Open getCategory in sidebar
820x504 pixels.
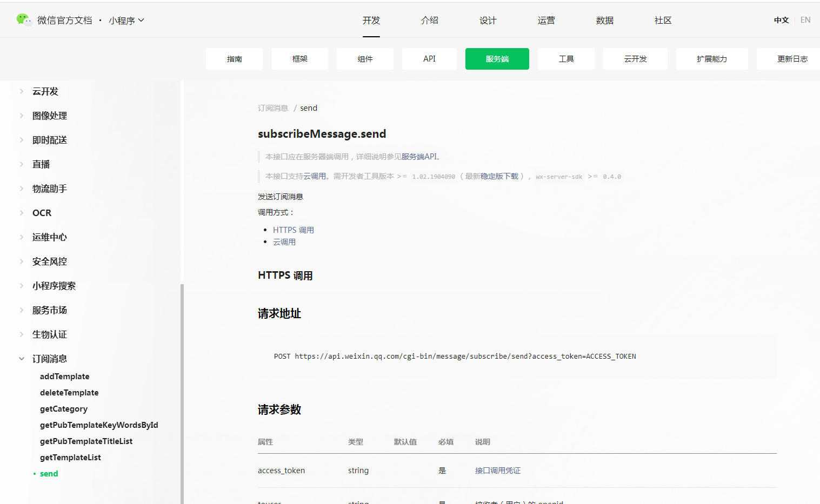pos(64,409)
